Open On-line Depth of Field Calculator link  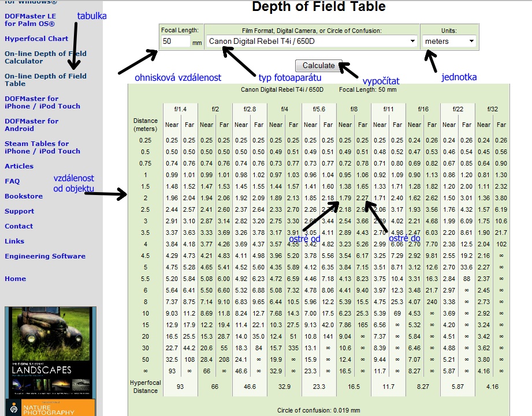tap(45, 57)
